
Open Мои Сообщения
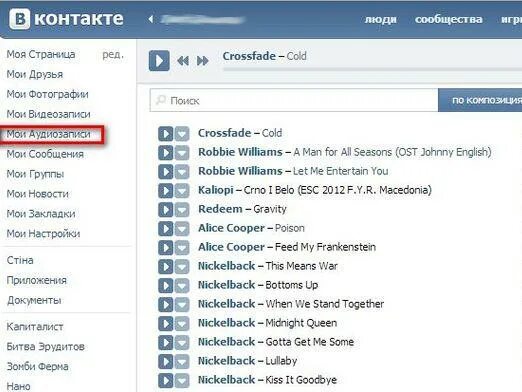45,154
